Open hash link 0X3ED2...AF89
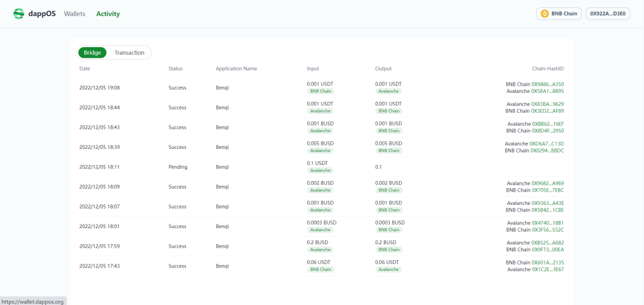The image size is (644, 305). click(x=547, y=111)
